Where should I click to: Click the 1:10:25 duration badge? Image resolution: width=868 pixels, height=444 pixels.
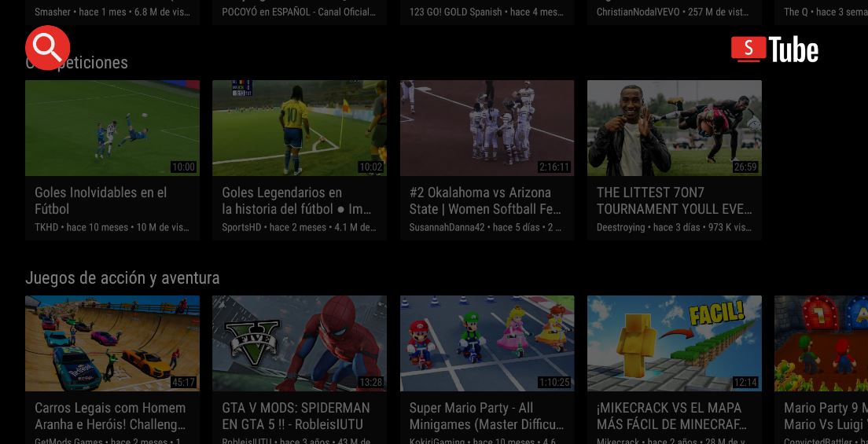coord(554,383)
